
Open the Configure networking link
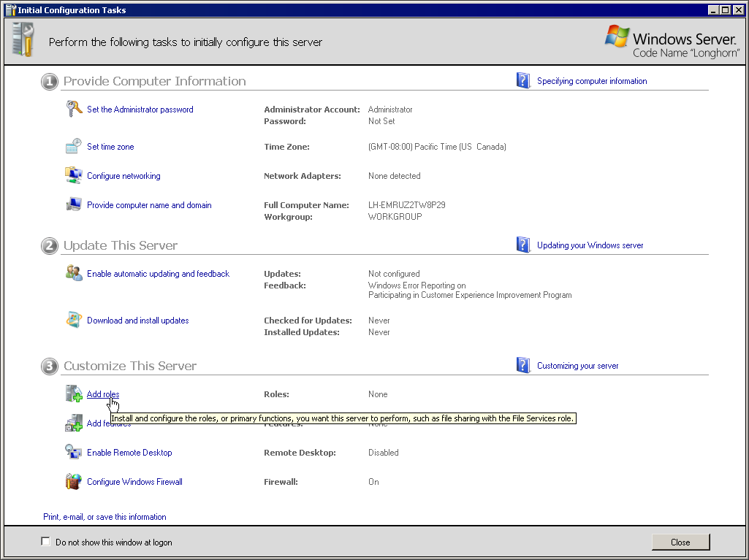(x=123, y=176)
